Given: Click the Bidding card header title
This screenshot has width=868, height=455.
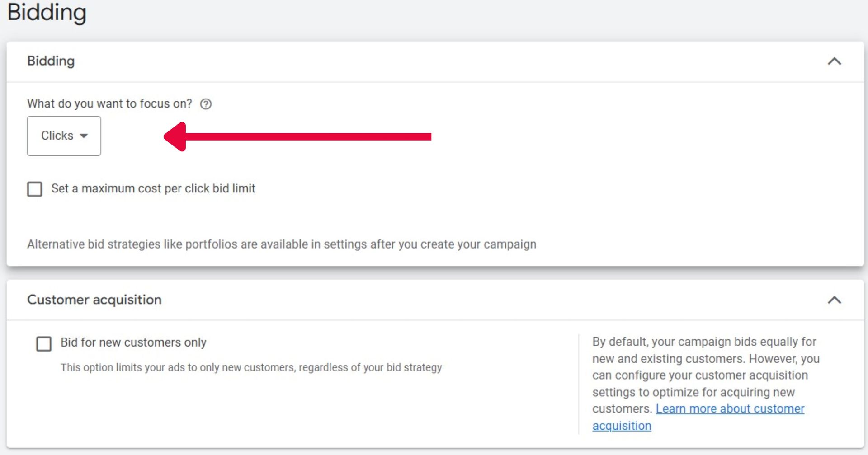Looking at the screenshot, I should (51, 61).
